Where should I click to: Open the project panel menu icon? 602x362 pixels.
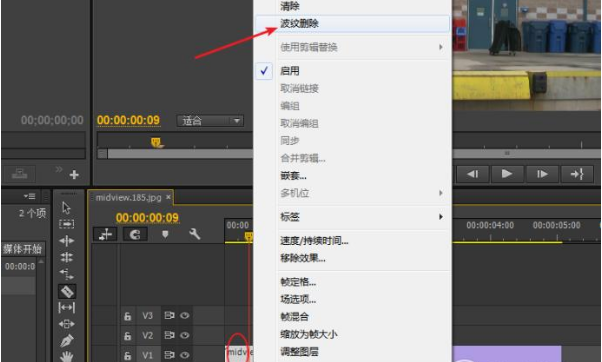30,197
